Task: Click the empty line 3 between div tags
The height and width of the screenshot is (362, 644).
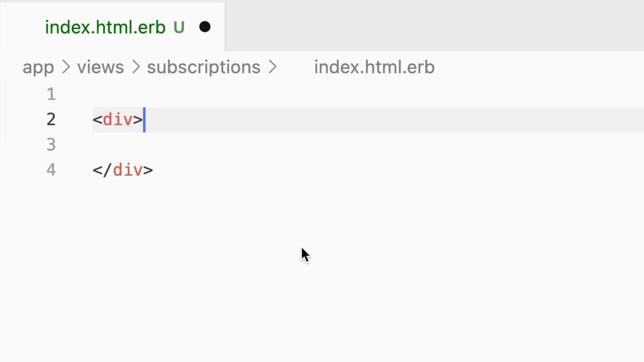Action: [x=368, y=145]
